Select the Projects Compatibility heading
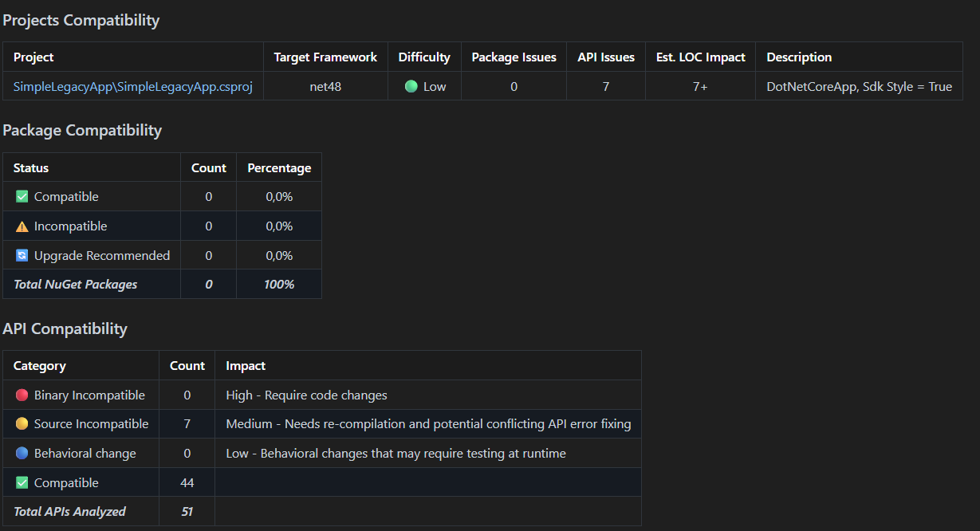Viewport: 980px width, 531px height. tap(81, 21)
